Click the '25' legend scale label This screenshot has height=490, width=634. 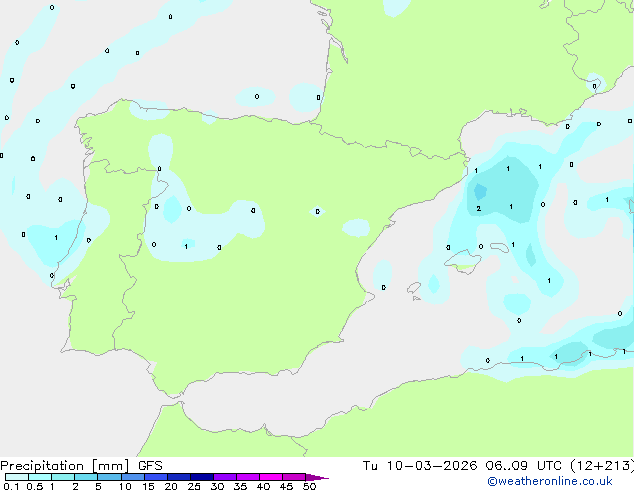click(194, 486)
